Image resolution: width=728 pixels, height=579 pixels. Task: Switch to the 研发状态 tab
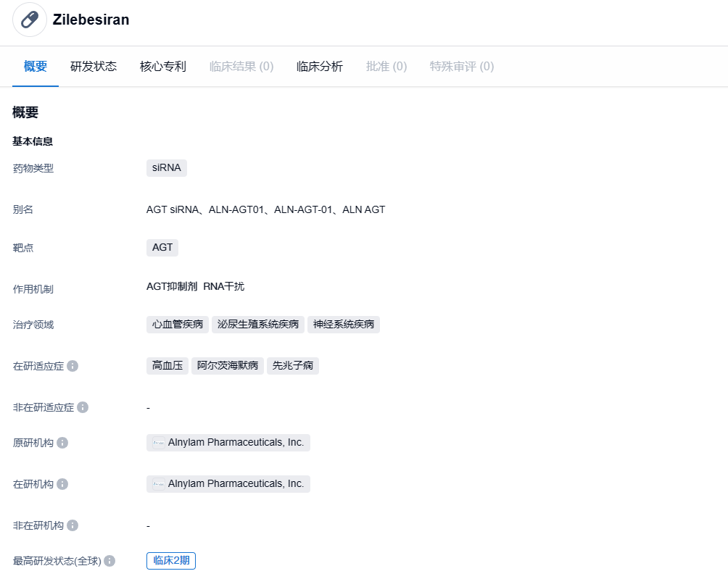(94, 67)
